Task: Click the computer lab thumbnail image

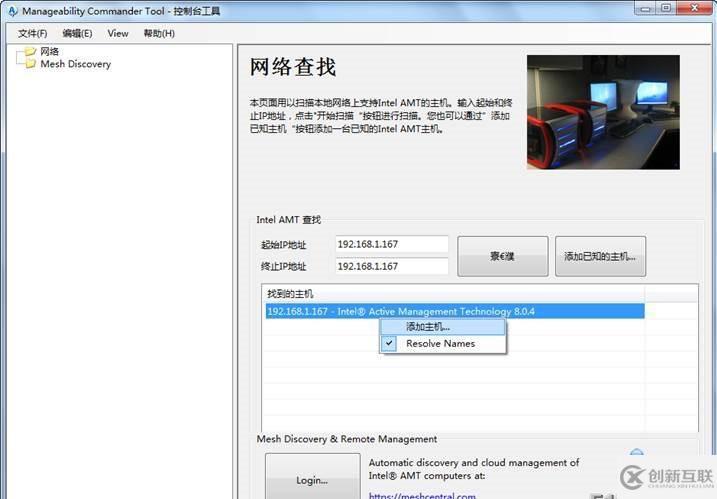Action: pyautogui.click(x=603, y=112)
